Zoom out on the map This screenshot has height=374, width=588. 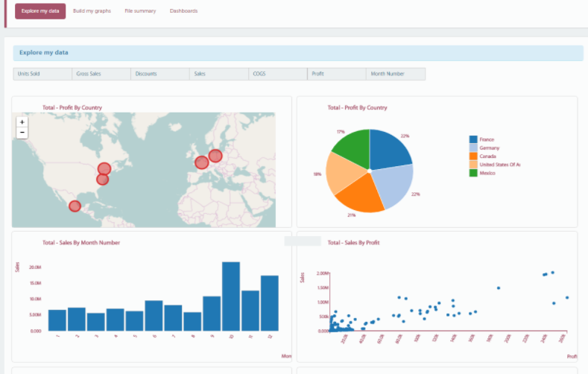[x=22, y=133]
